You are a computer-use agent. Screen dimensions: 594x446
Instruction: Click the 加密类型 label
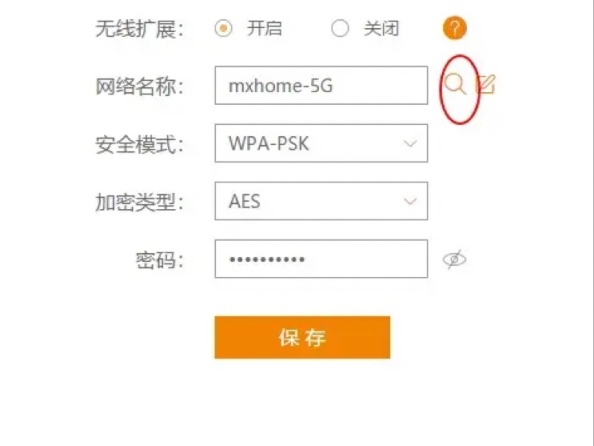[139, 202]
